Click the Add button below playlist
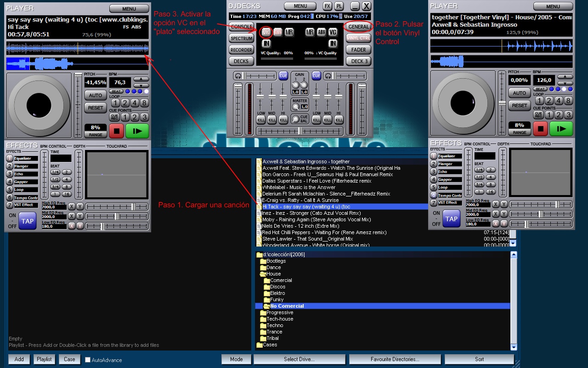The width and height of the screenshot is (588, 368). pyautogui.click(x=19, y=359)
